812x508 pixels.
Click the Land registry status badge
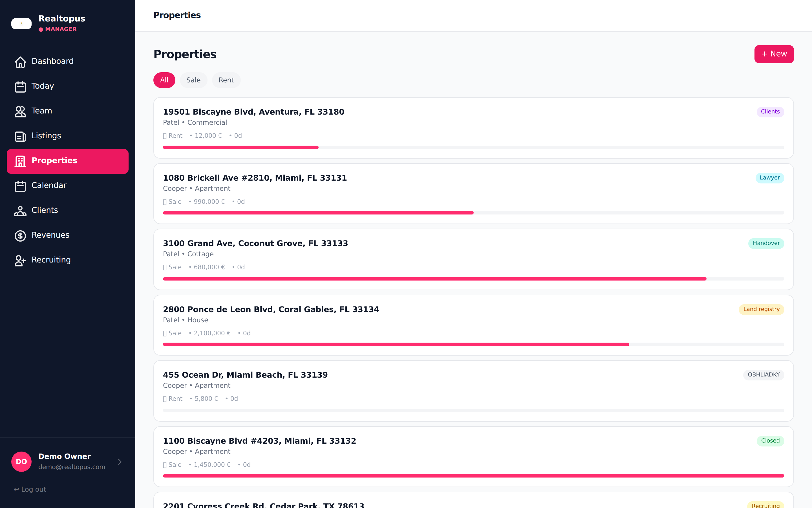(761, 309)
